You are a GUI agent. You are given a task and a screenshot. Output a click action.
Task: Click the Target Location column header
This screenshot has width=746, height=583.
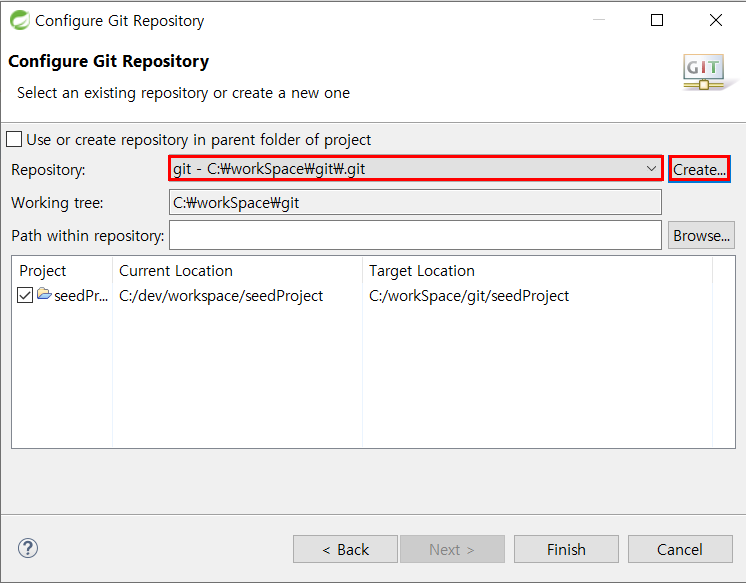pos(422,271)
